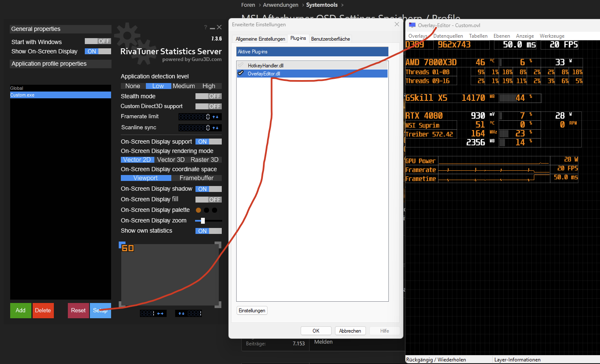Toggle Show On-Screen Display switch
This screenshot has height=364, width=600.
(x=98, y=51)
